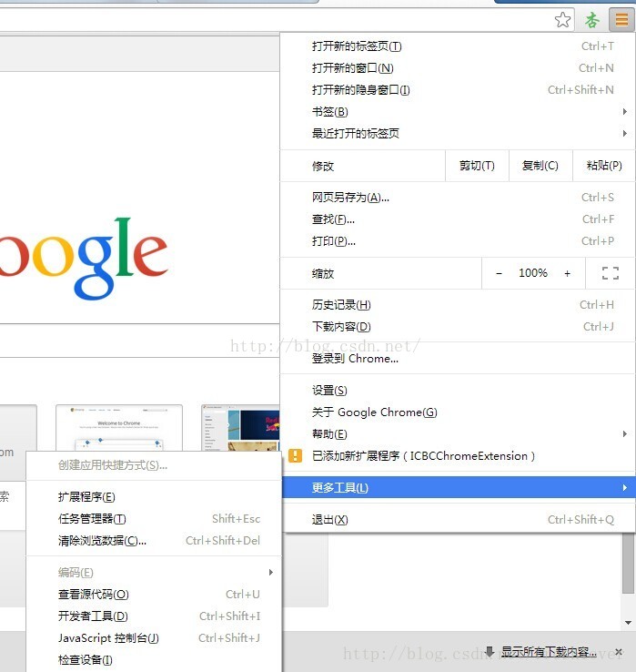Close the Chrome hamburger menu button
The image size is (636, 672).
(621, 20)
